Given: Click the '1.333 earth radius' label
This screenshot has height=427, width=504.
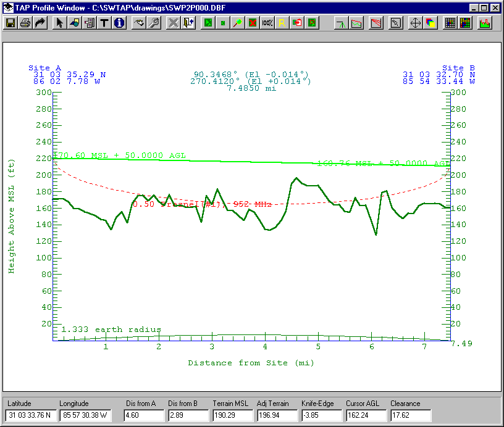Looking at the screenshot, I should tap(111, 330).
